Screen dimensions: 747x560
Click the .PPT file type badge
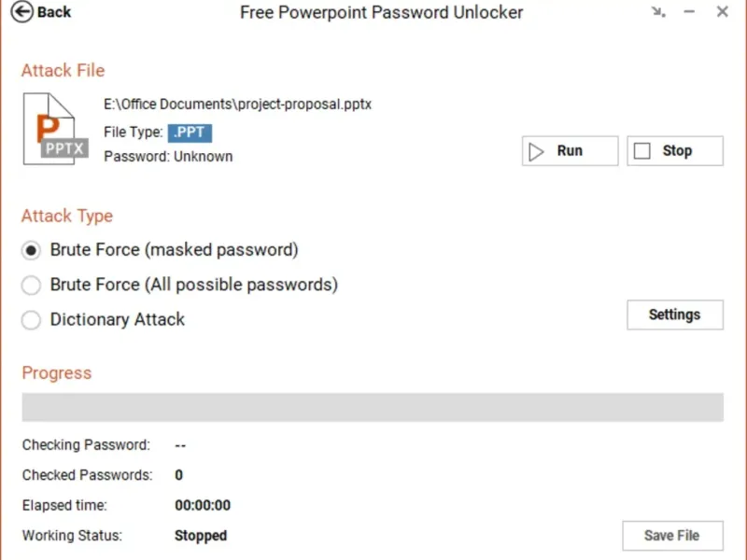(190, 133)
